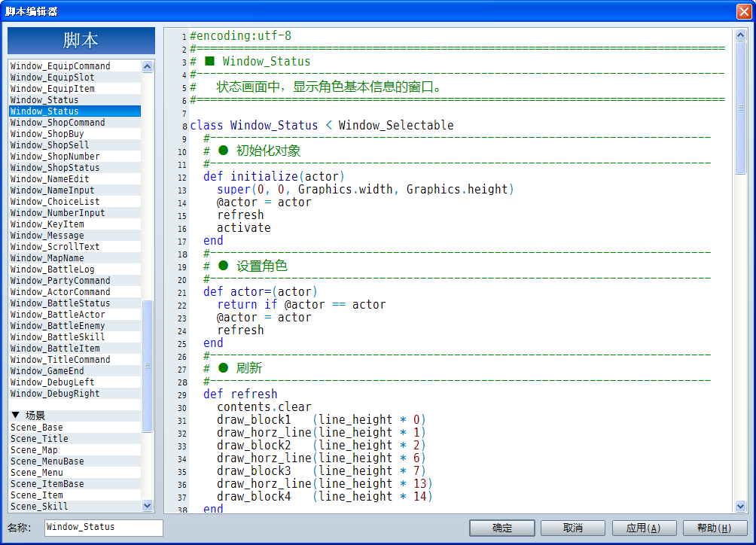The height and width of the screenshot is (545, 756).
Task: Select the Scene_ItemBase script
Action: click(x=75, y=484)
